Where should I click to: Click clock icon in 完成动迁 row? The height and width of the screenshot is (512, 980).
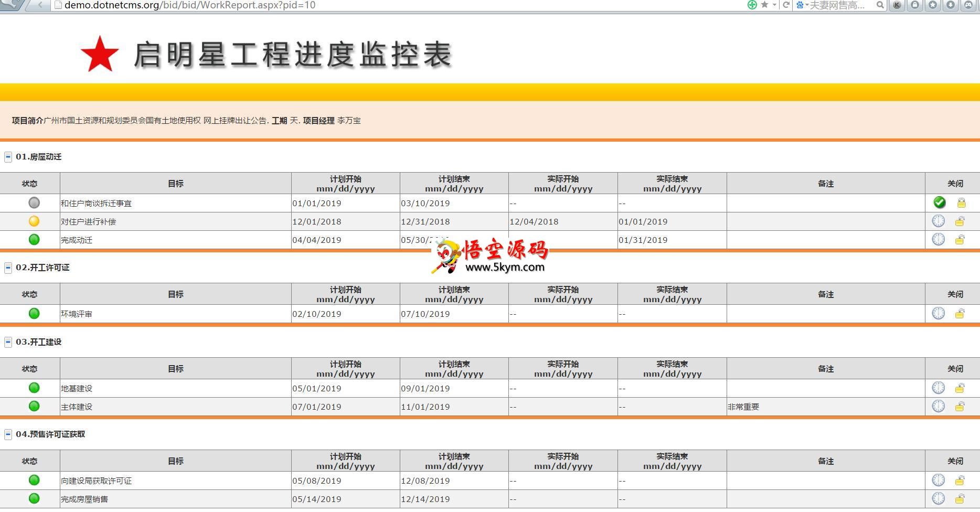tap(939, 239)
